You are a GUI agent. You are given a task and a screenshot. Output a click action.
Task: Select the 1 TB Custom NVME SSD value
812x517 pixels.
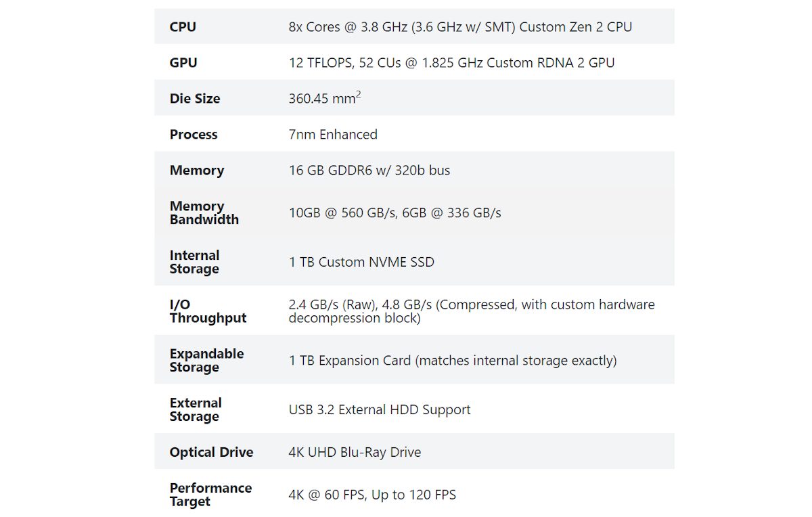(x=361, y=262)
